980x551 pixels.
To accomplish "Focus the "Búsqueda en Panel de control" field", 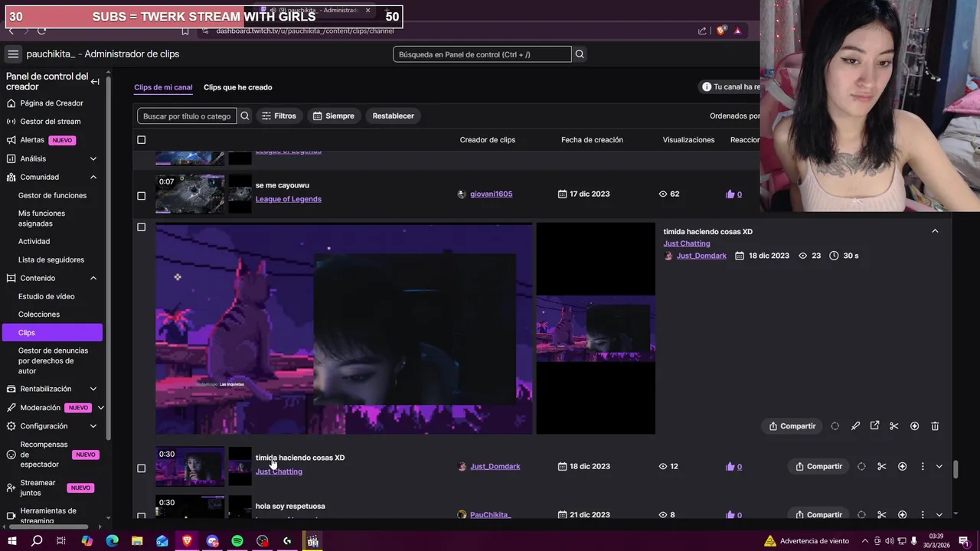I will (482, 54).
